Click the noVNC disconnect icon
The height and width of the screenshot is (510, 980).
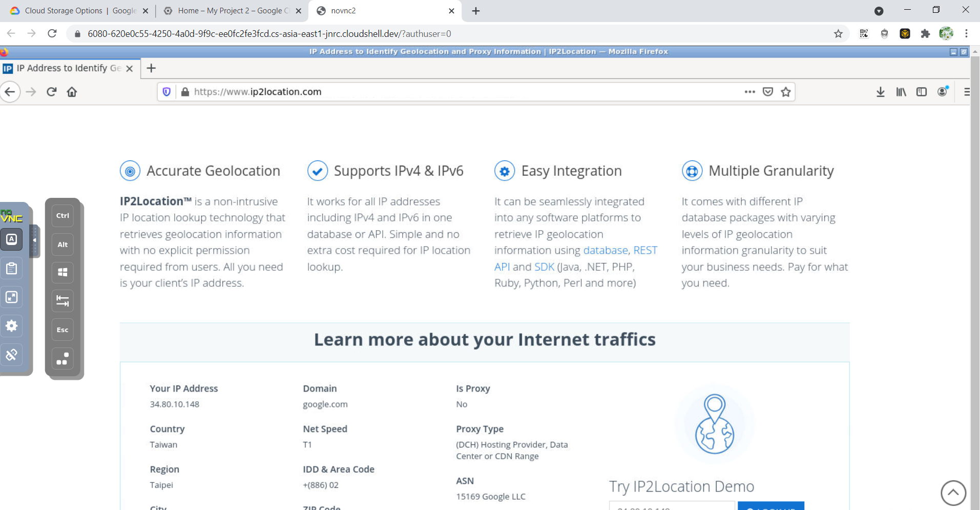pyautogui.click(x=11, y=355)
